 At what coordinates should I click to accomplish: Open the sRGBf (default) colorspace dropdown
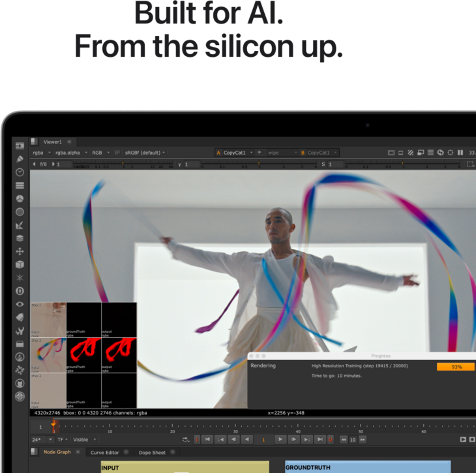click(x=145, y=153)
